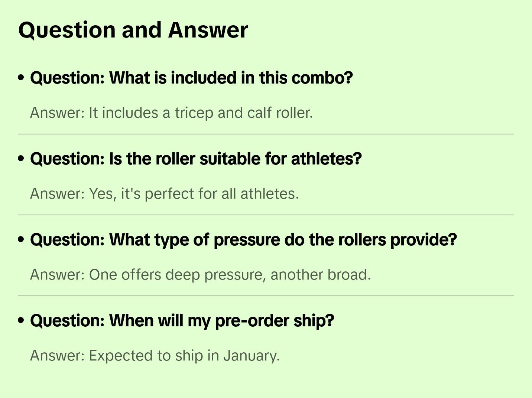Click the answer about tricep and calf roller
Viewport: 532px width, 398px height.
click(x=171, y=113)
